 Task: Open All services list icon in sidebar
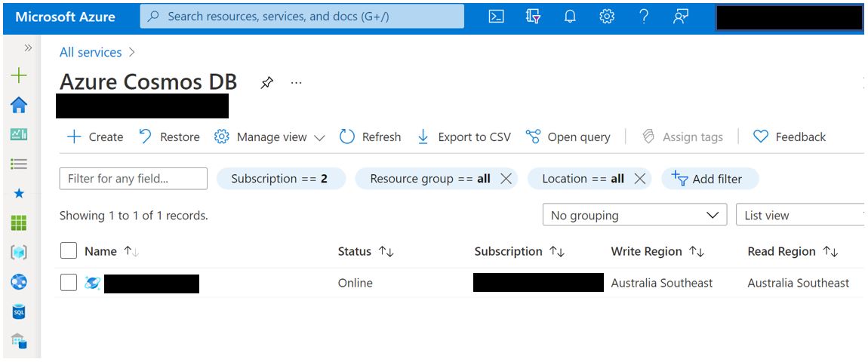pyautogui.click(x=19, y=164)
